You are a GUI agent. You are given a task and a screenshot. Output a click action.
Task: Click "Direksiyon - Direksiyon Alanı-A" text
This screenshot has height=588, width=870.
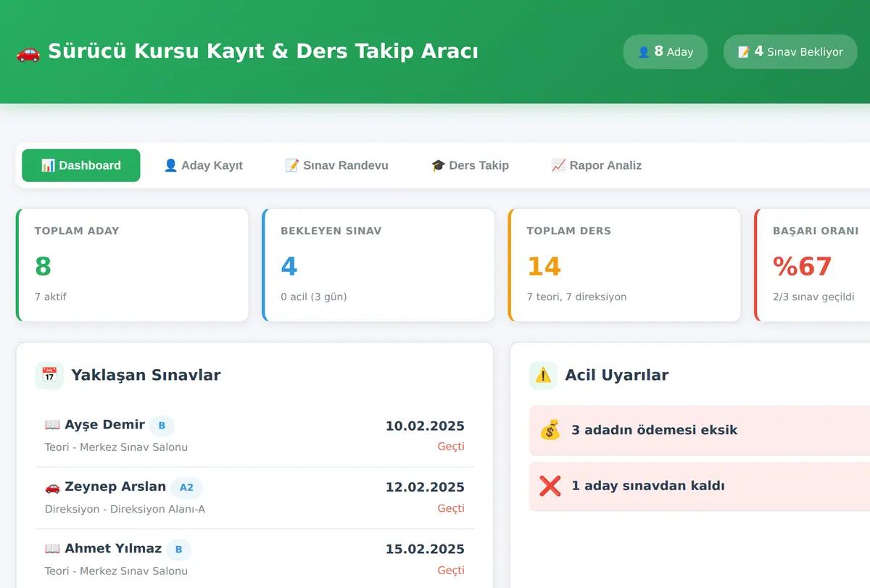pyautogui.click(x=125, y=509)
